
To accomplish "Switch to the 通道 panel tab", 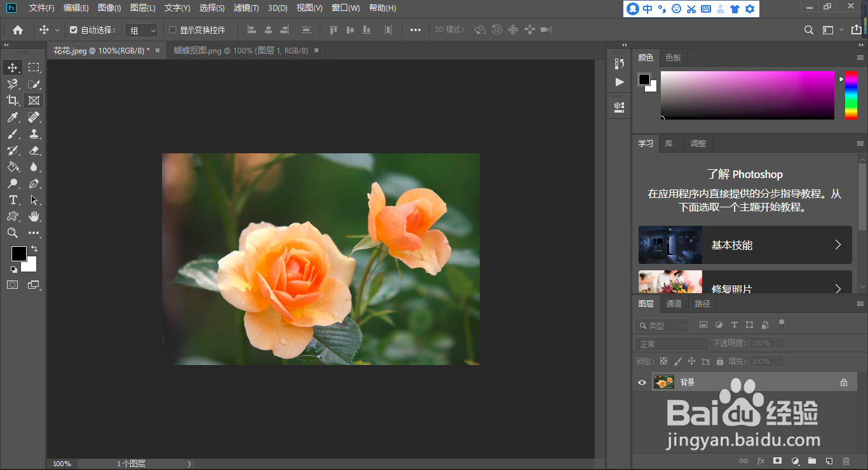I will coord(674,304).
